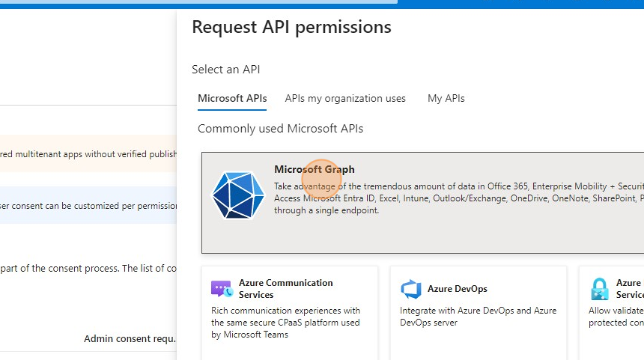The height and width of the screenshot is (360, 644).
Task: Select the Azure Communication Services card title
Action: point(285,289)
